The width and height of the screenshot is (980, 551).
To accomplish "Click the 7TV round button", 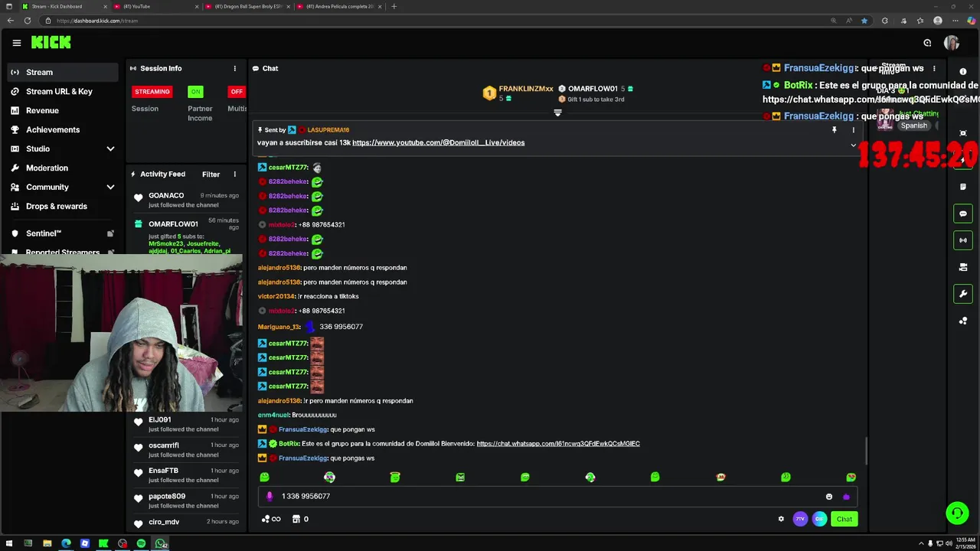I will pos(800,519).
